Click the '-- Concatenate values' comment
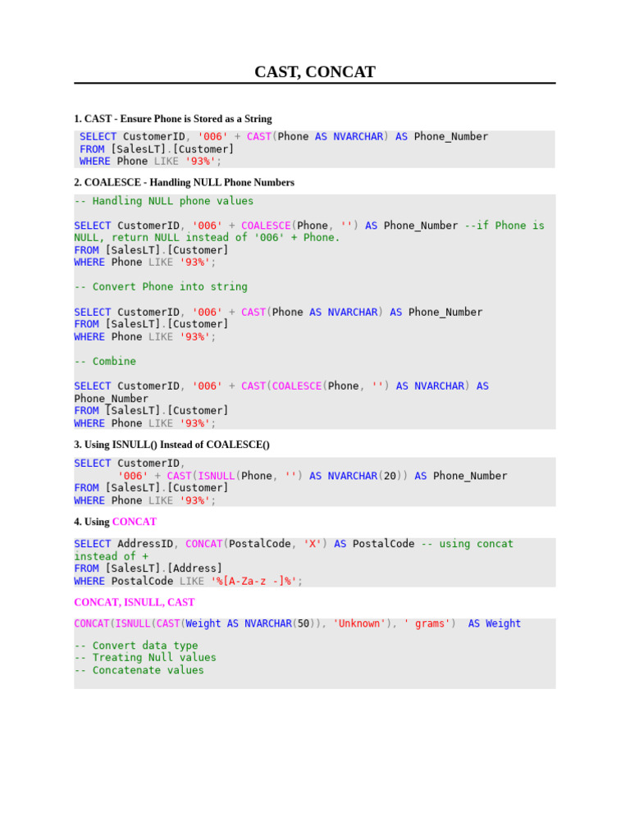Screen dimensions: 630x840 (x=139, y=670)
